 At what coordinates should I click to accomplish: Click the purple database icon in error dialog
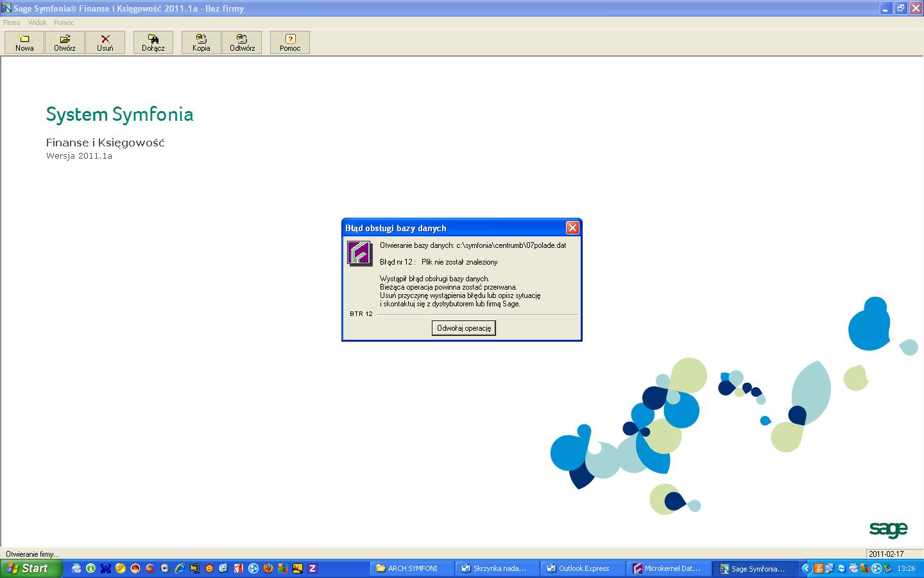(x=359, y=252)
